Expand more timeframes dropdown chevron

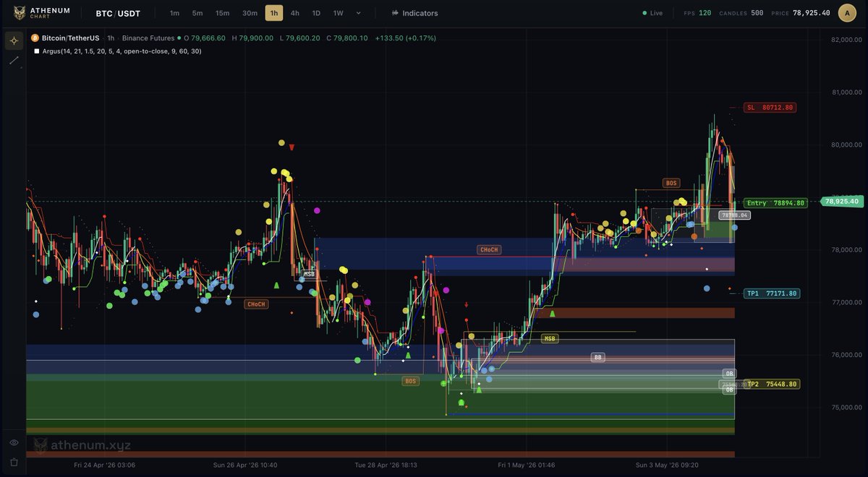click(358, 13)
